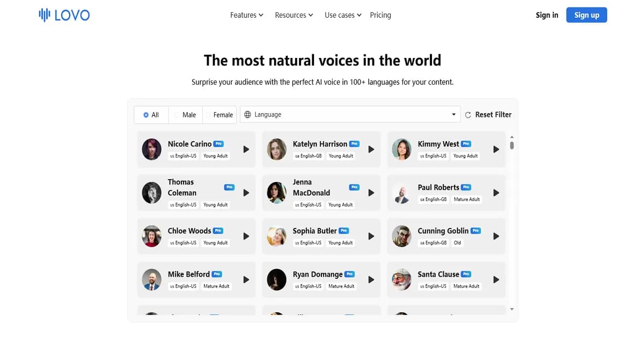The image size is (644, 362).
Task: Click the LOVO logo icon
Action: pos(45,15)
